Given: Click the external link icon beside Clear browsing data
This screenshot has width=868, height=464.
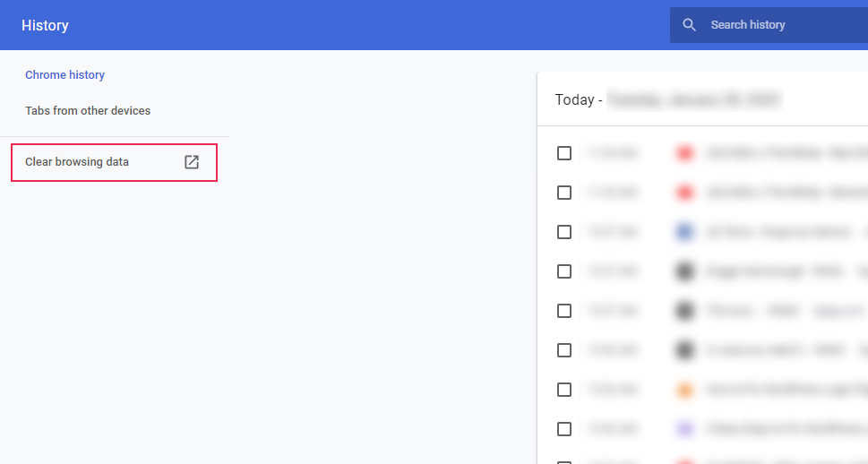Looking at the screenshot, I should tap(192, 162).
